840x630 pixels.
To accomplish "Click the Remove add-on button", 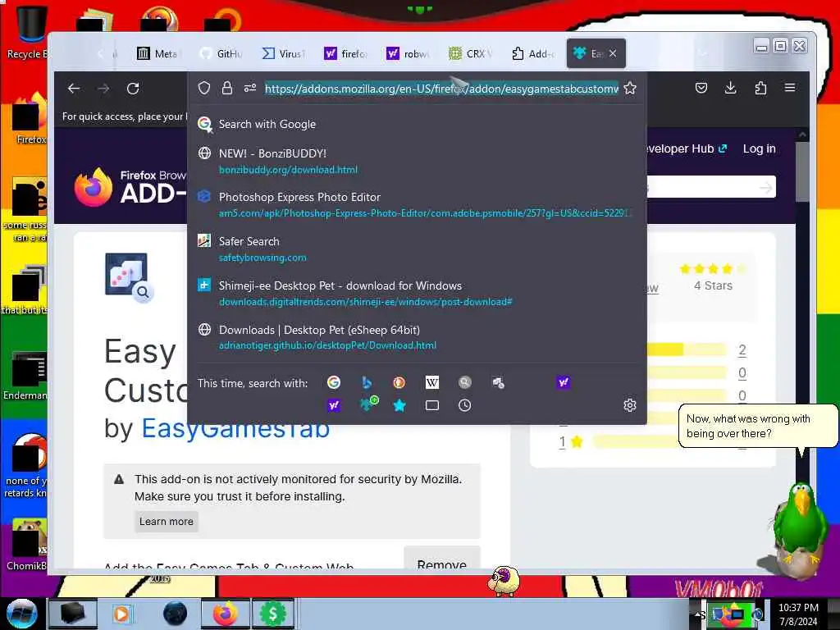I will point(442,563).
